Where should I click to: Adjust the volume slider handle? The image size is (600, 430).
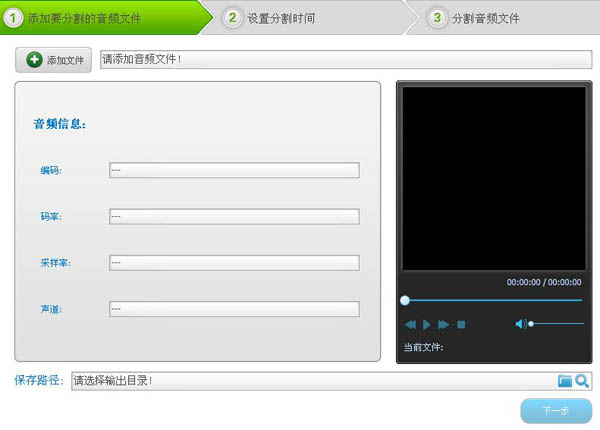531,324
